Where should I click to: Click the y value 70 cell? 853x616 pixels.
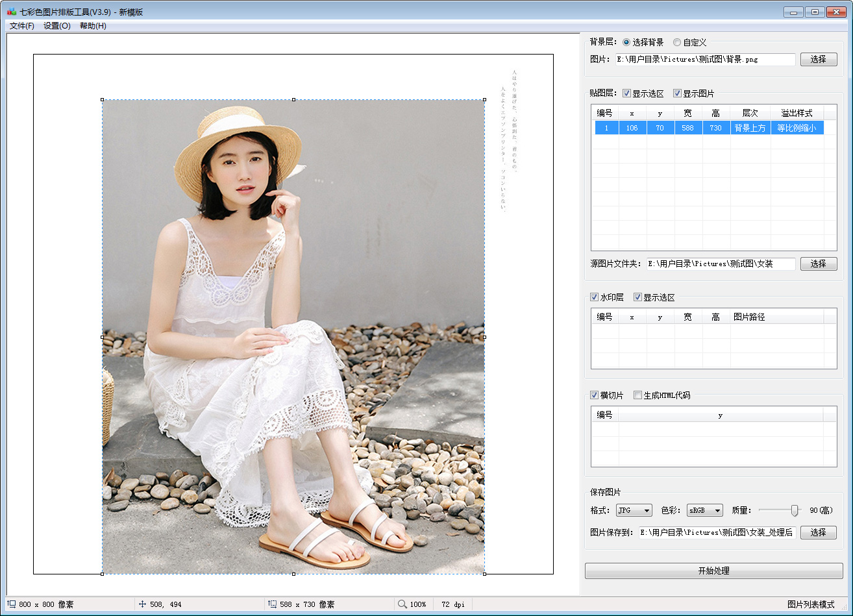(x=660, y=128)
